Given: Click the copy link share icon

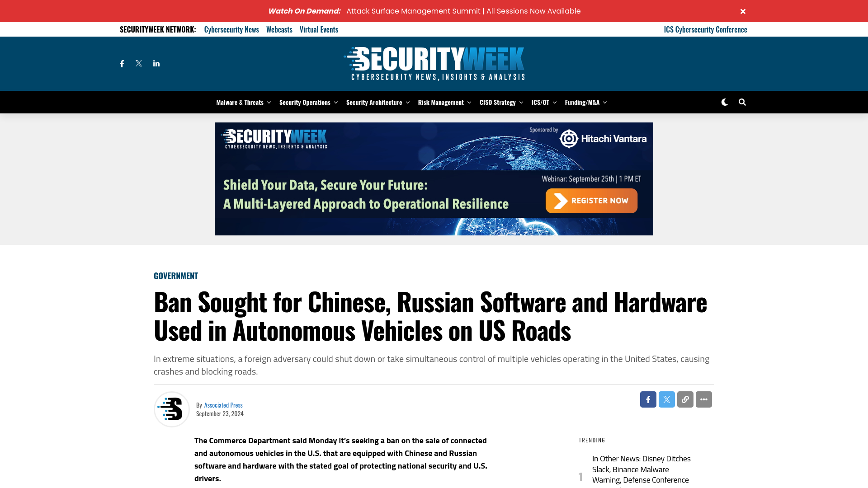Looking at the screenshot, I should [685, 399].
